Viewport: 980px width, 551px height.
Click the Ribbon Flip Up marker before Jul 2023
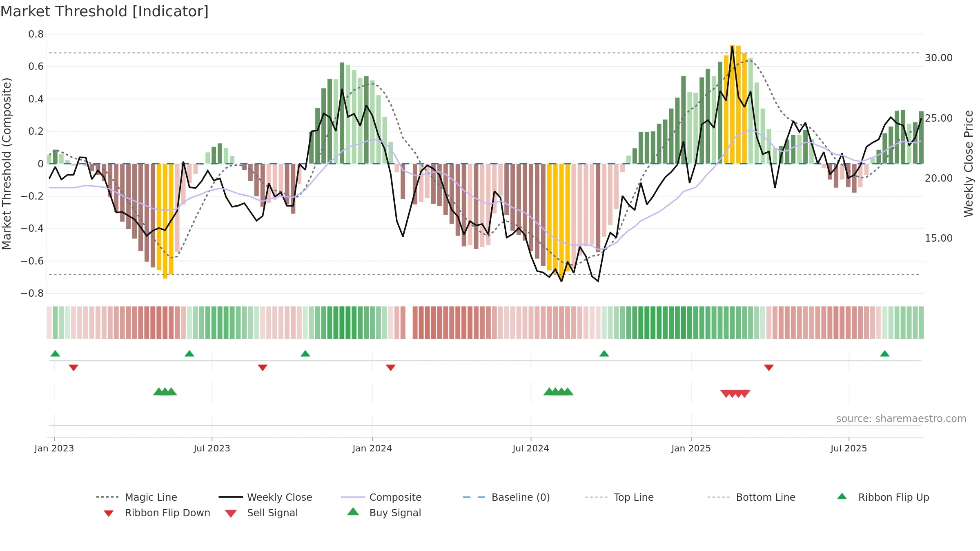coord(189,353)
